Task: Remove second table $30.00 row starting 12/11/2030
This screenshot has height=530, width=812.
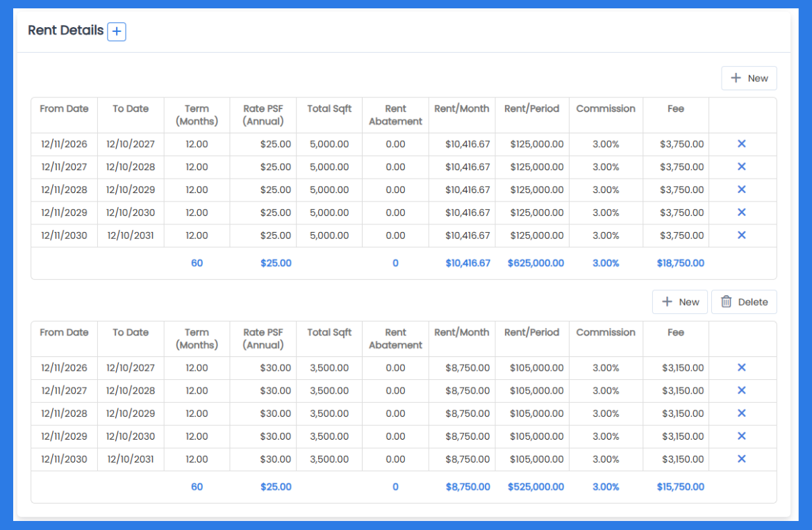Action: coord(742,459)
